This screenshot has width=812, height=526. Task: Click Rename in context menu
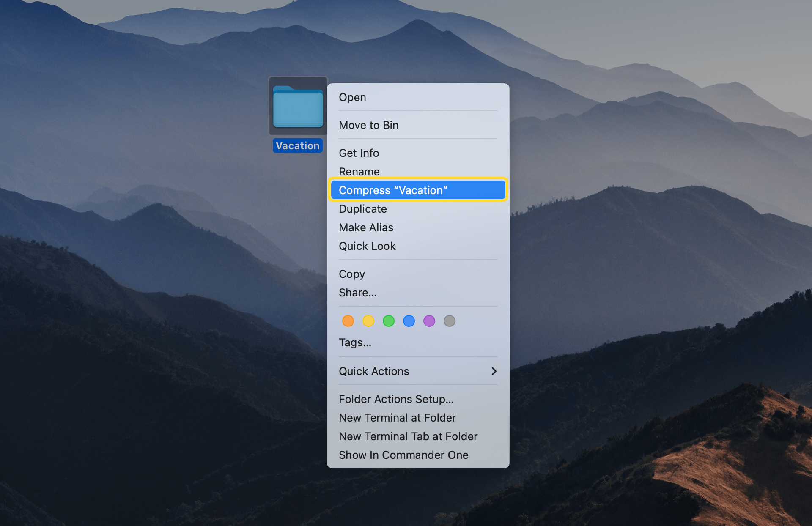click(359, 171)
